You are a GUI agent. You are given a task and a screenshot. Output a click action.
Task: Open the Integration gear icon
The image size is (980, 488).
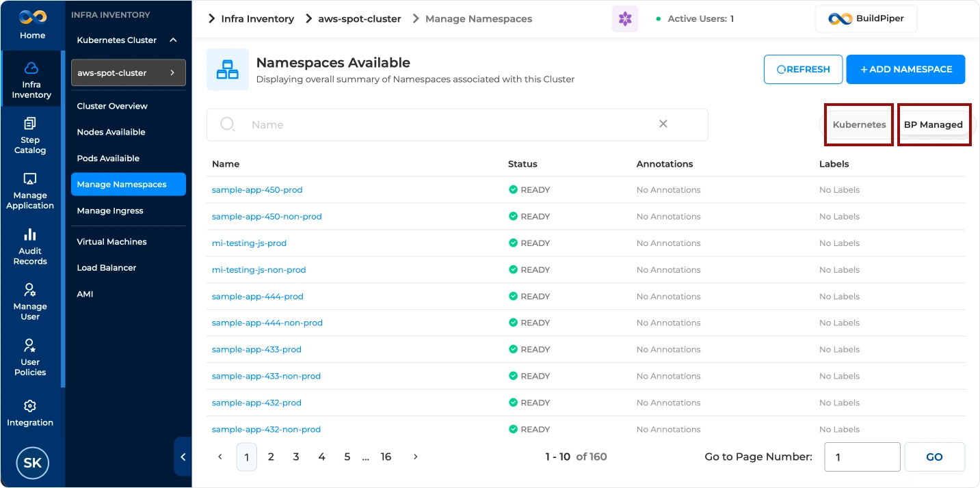point(30,406)
